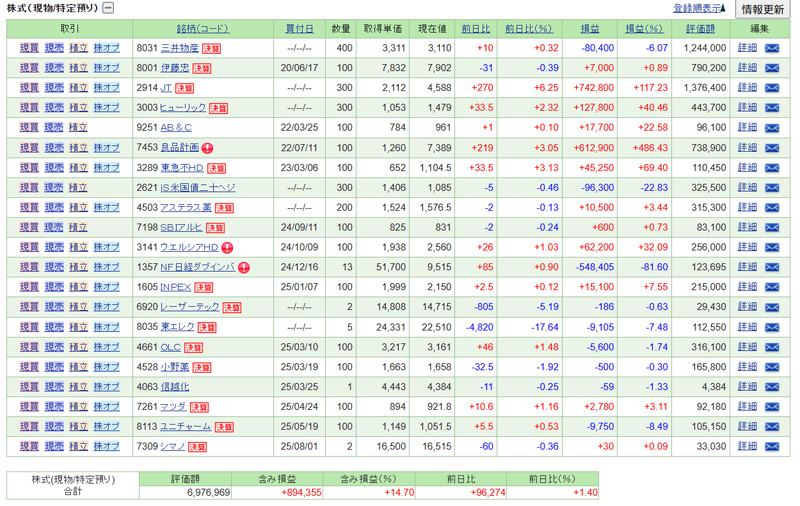800x506 pixels.
Task: Open 詳細 link for ユニチャーム row
Action: click(747, 426)
